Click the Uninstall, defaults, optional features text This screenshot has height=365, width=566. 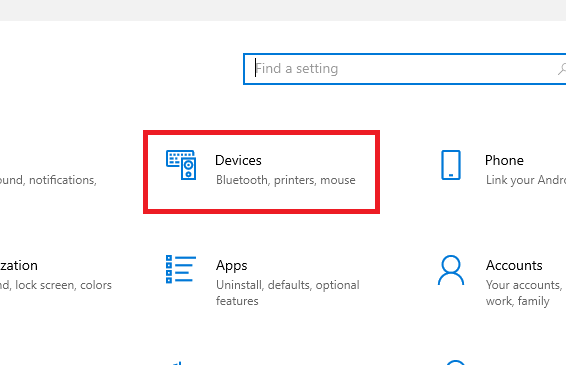(x=288, y=293)
